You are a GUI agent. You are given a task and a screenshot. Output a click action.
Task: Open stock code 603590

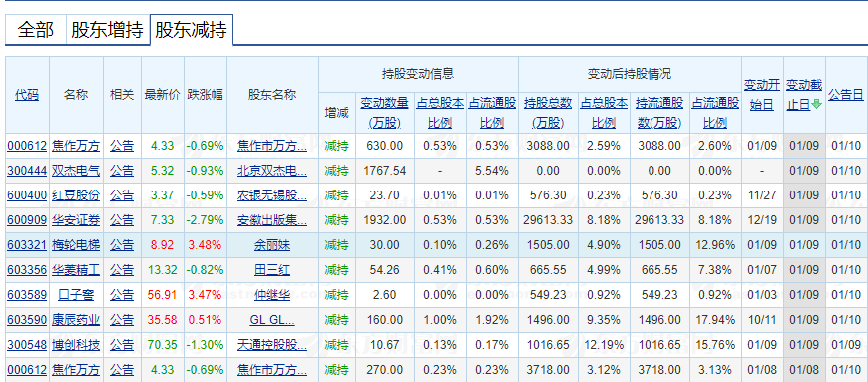(x=27, y=320)
